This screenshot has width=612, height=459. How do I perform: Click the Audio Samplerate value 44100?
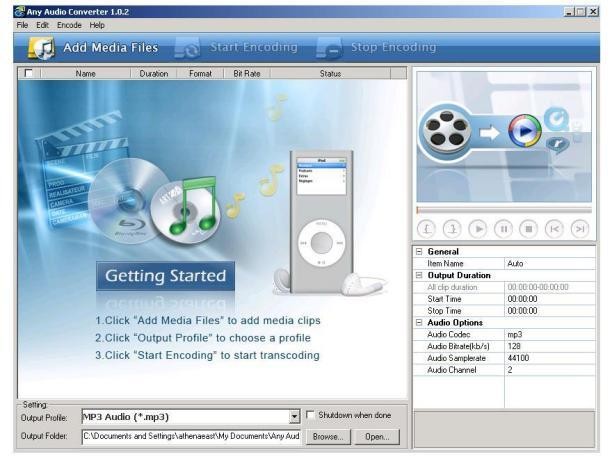550,358
